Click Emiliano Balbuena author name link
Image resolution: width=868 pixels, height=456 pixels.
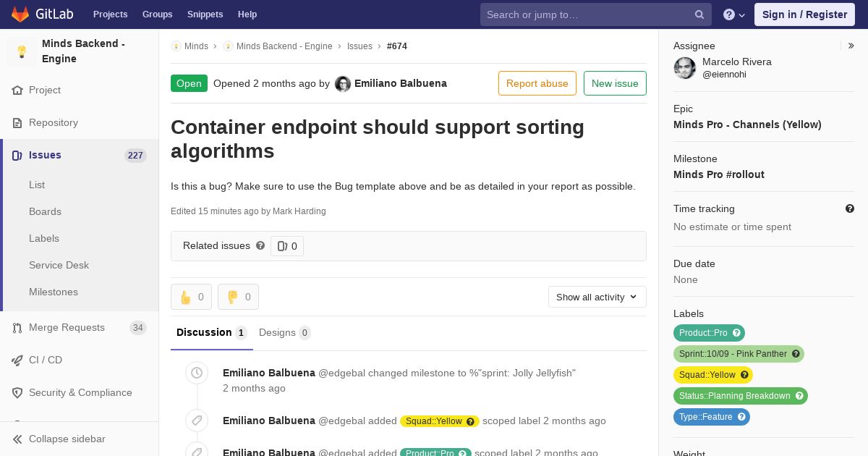coord(401,83)
